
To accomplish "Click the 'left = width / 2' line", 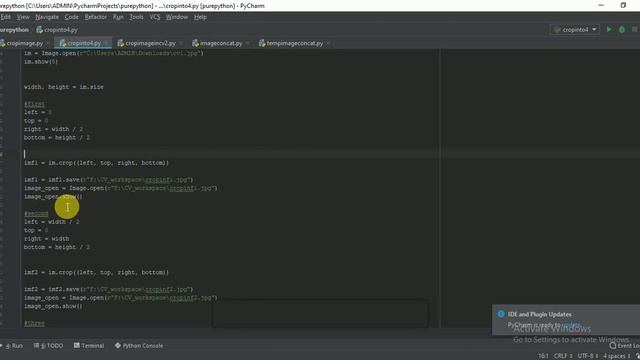I will point(52,222).
